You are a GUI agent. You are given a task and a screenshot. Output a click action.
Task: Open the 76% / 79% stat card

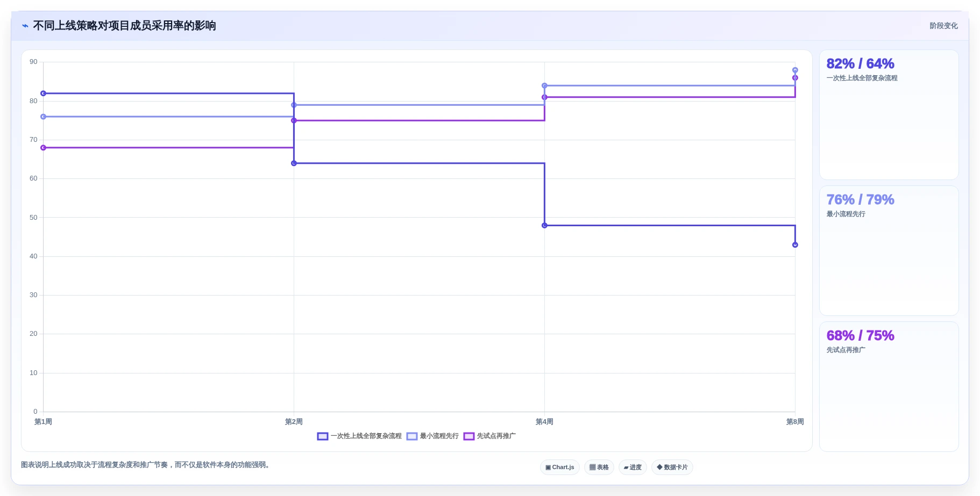click(889, 251)
